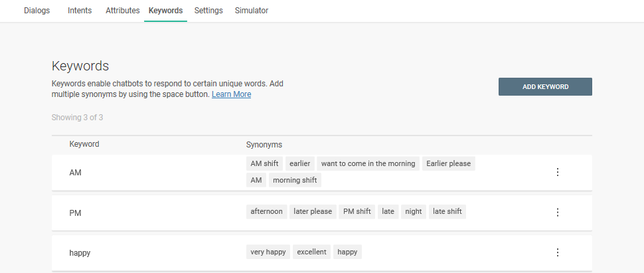
Task: Click the 'very happy' synonym chip
Action: pos(268,252)
